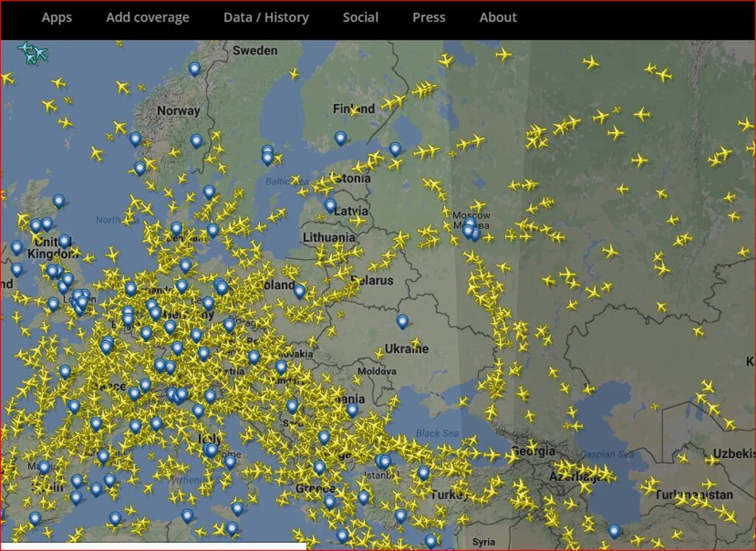Select the airport pin at Norway's southwest tip
Image resolution: width=756 pixels, height=551 pixels.
click(140, 169)
